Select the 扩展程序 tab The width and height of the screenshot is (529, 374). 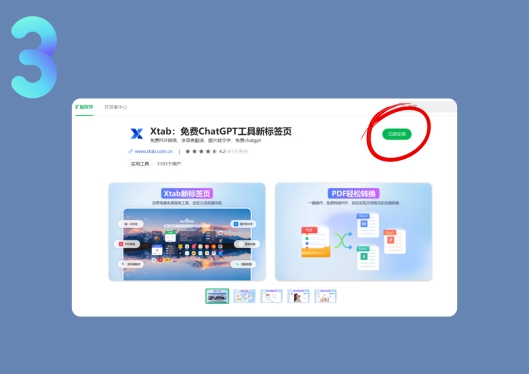[84, 107]
